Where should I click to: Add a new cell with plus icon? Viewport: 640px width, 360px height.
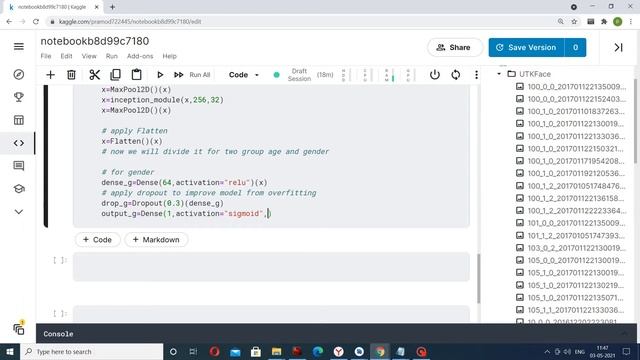point(50,75)
